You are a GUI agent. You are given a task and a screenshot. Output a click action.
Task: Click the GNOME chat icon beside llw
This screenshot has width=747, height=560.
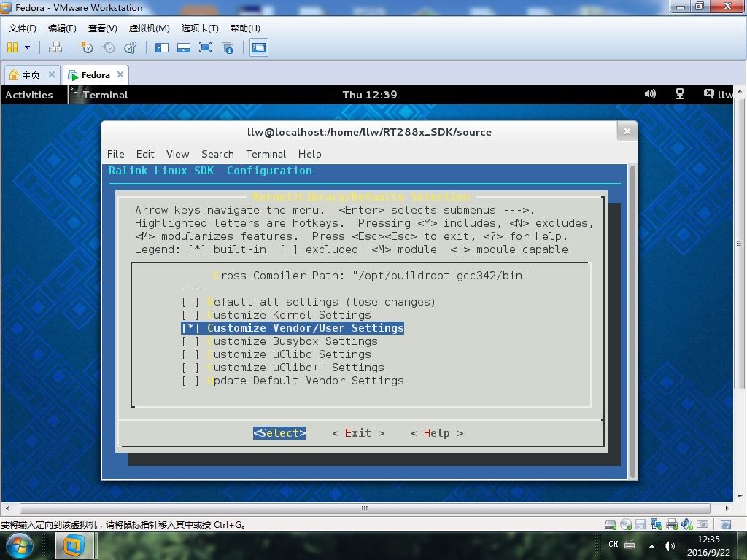pos(709,94)
